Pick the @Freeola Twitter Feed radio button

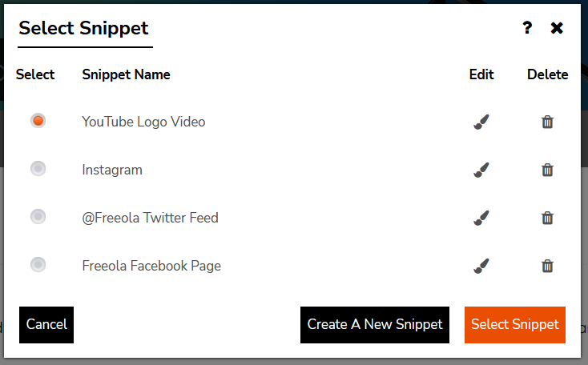coord(38,217)
